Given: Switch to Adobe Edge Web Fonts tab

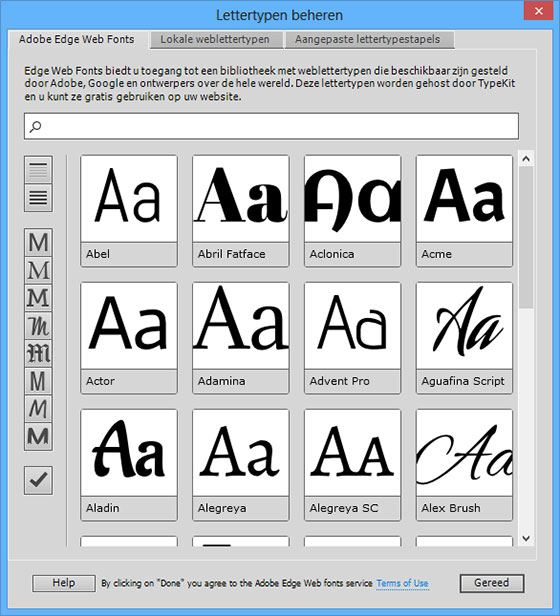Looking at the screenshot, I should tap(77, 40).
